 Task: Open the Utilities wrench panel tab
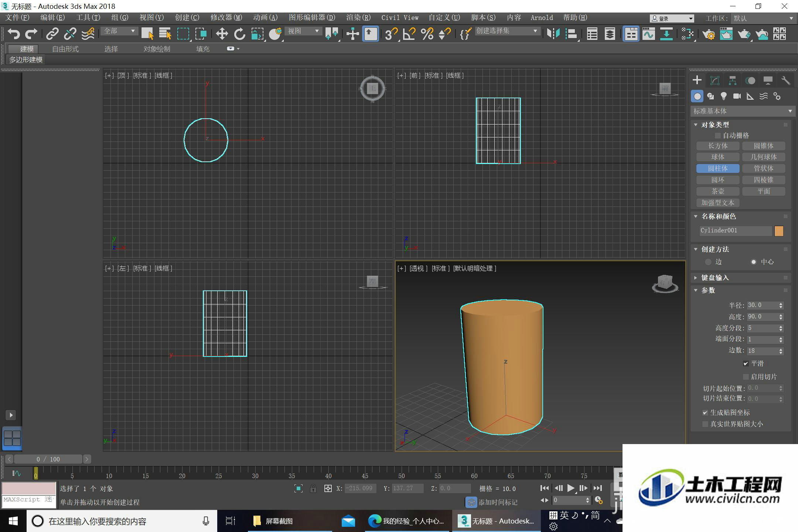785,80
